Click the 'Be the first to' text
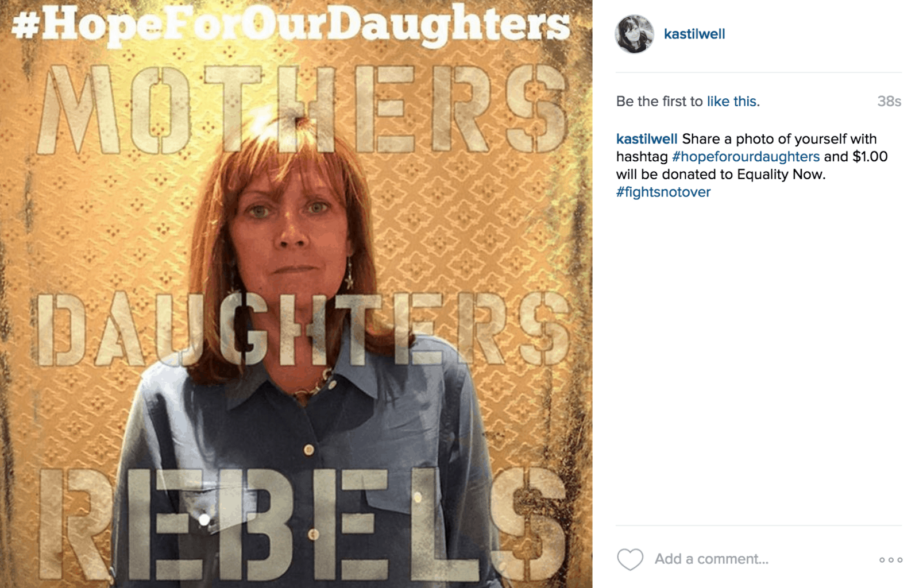923x588 pixels. tap(659, 102)
